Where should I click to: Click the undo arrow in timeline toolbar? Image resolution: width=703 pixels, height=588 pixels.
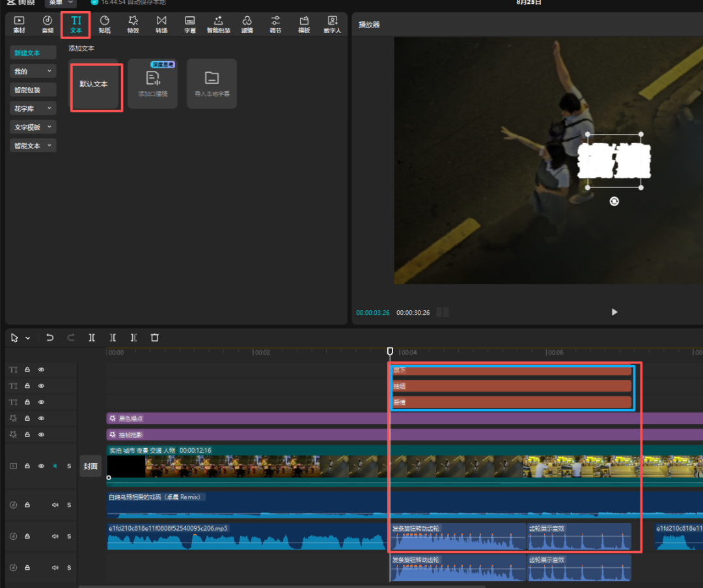[x=50, y=338]
